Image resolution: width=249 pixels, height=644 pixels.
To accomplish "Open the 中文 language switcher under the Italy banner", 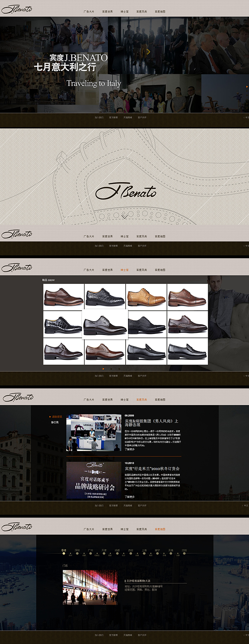I will coord(246,117).
